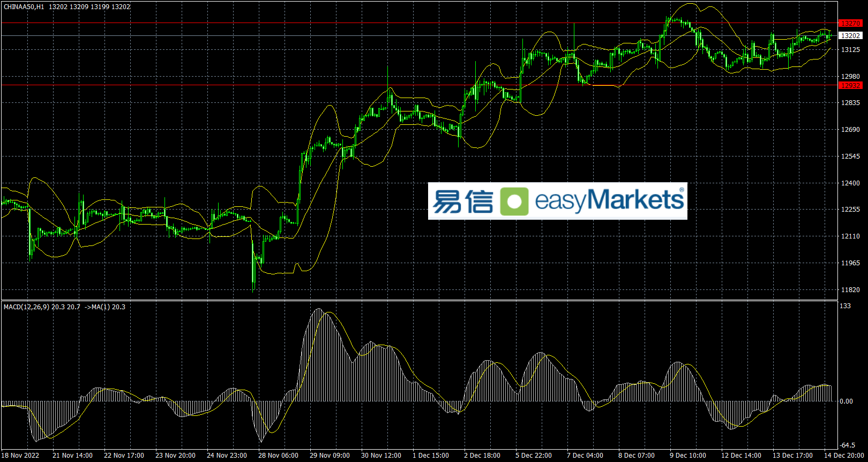Click the MACD scale value -64.5
Image resolution: width=868 pixels, height=462 pixels.
tap(847, 445)
